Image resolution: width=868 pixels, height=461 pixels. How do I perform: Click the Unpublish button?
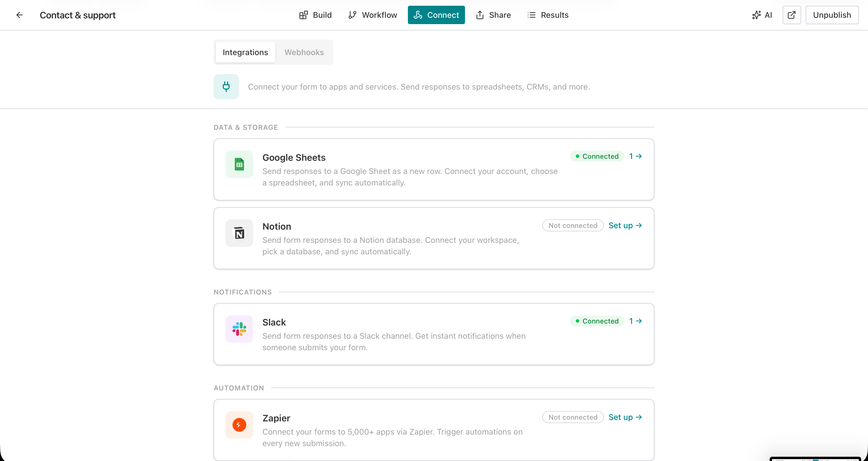coord(832,15)
